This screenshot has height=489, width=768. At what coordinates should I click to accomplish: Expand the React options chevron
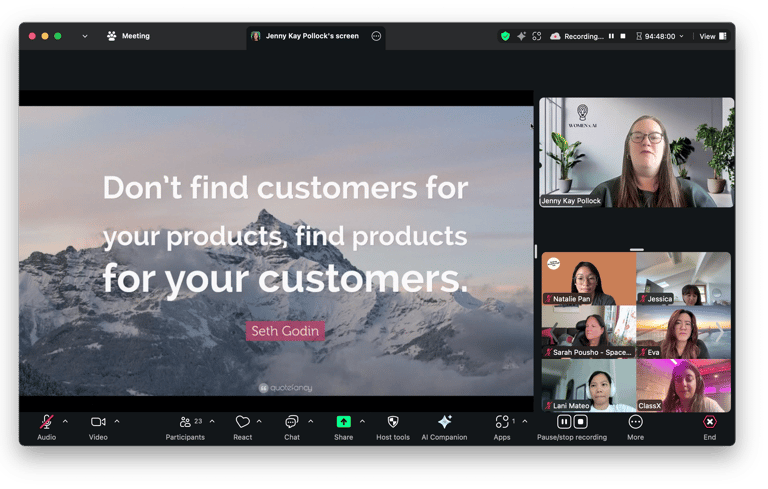(259, 422)
